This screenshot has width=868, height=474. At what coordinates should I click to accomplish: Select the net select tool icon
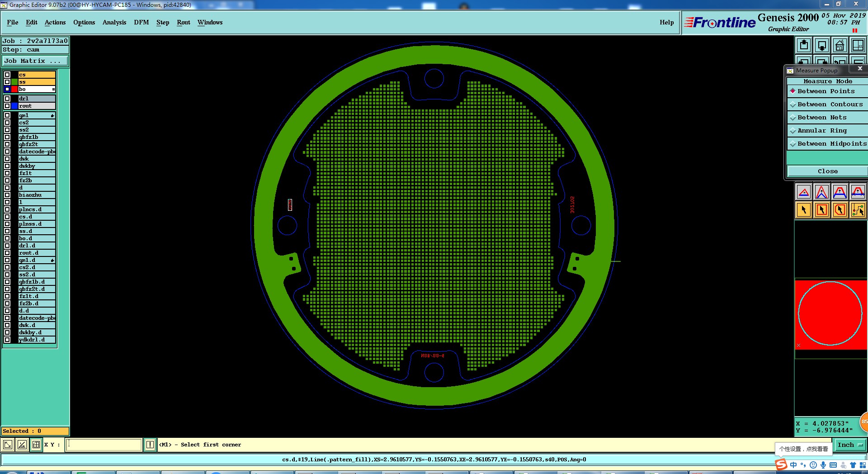(858, 210)
